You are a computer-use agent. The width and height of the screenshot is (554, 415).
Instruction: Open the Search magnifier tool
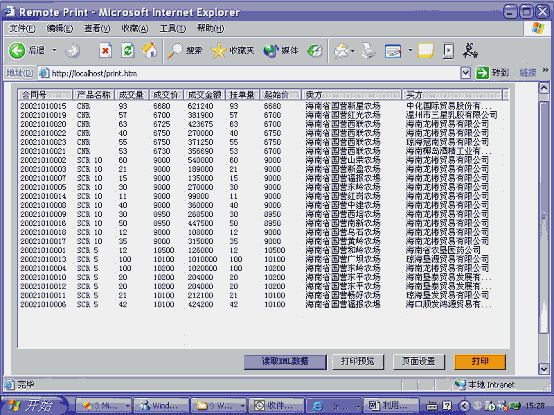pyautogui.click(x=175, y=51)
